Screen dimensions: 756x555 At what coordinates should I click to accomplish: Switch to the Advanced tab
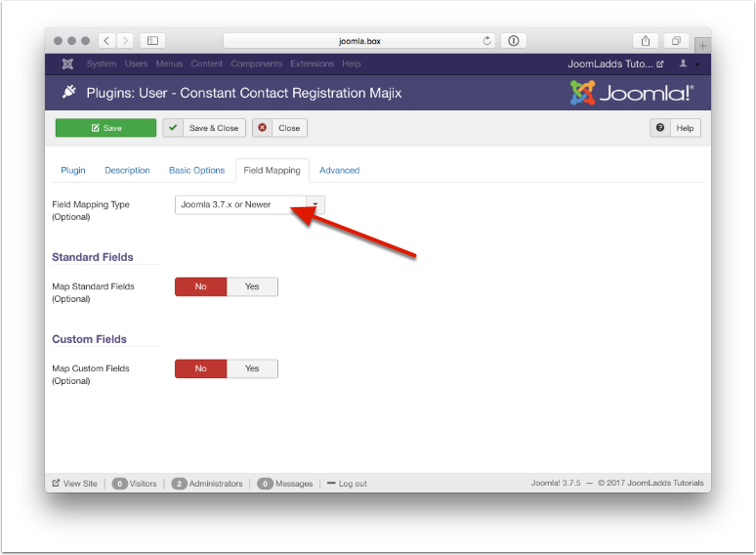click(x=340, y=170)
